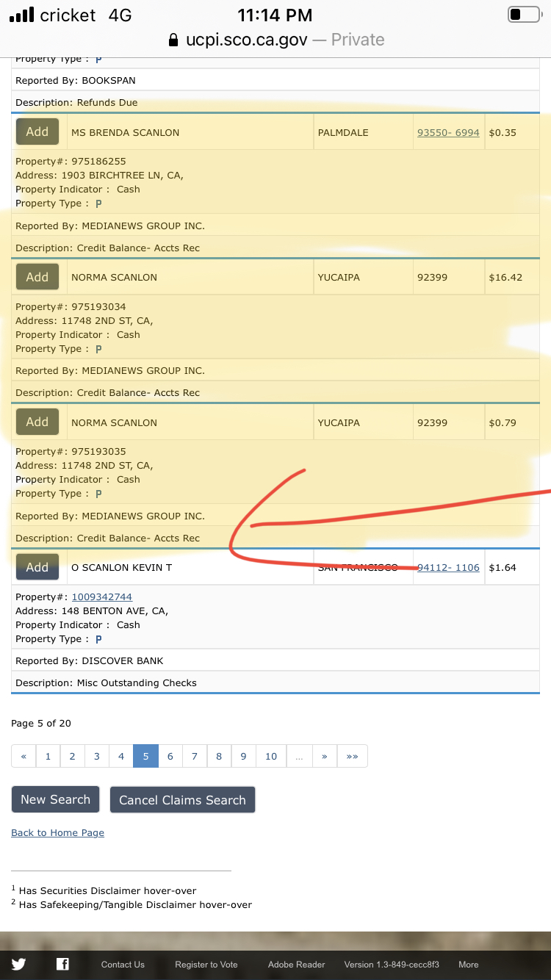Image resolution: width=551 pixels, height=980 pixels.
Task: Go to page 6 of results
Action: click(170, 756)
